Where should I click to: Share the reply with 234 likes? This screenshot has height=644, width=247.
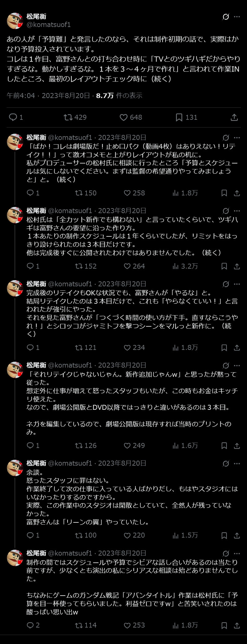[x=237, y=347]
